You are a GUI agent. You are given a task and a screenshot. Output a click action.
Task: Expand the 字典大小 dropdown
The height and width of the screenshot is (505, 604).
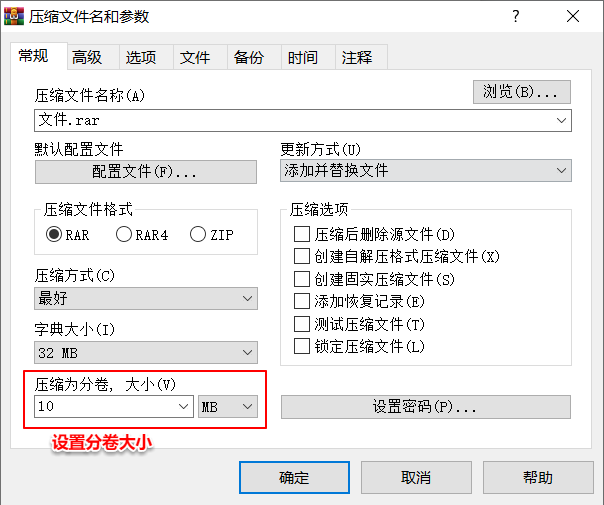146,352
